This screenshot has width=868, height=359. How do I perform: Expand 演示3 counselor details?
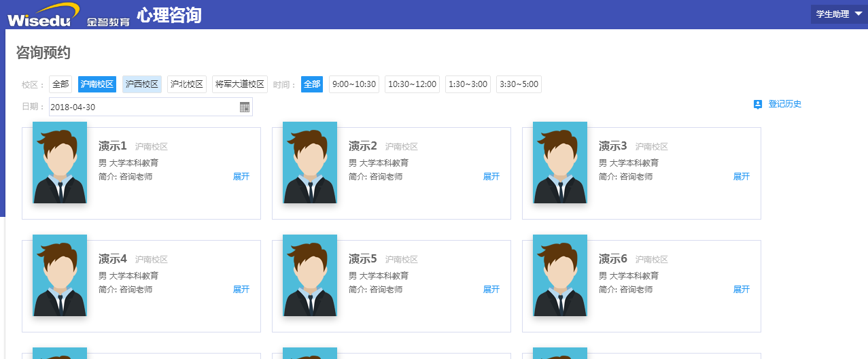click(742, 177)
